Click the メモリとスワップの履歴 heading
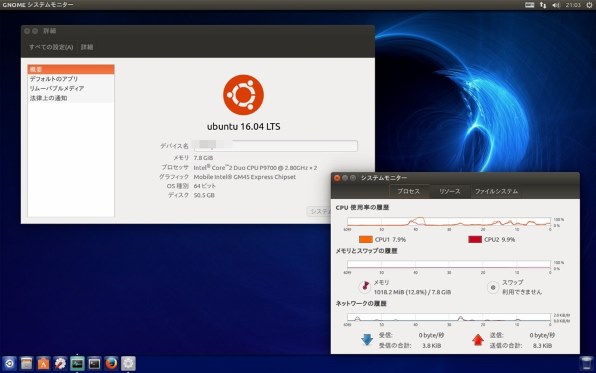The image size is (596, 373). (x=366, y=251)
